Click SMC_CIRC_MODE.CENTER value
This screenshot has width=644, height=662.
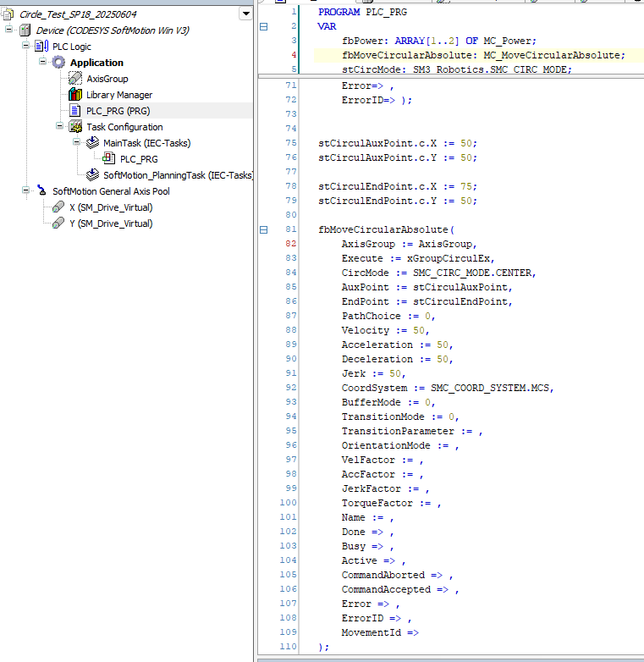coord(472,273)
